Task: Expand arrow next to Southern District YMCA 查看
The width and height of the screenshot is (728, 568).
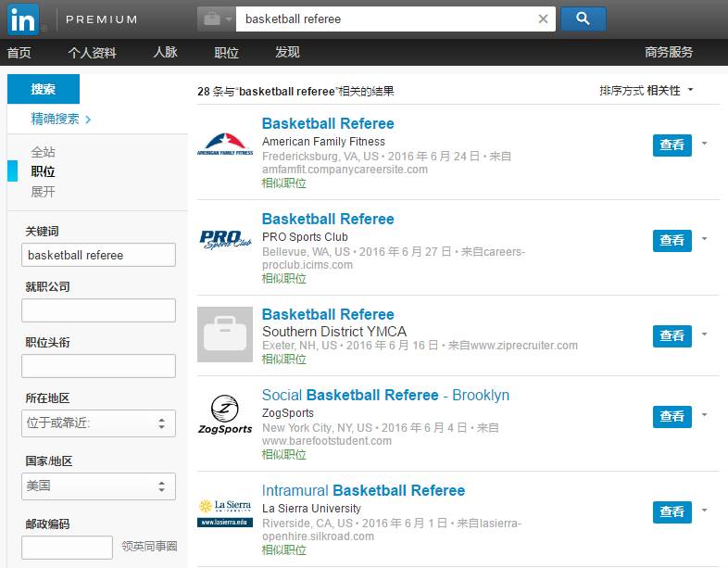Action: pyautogui.click(x=704, y=334)
